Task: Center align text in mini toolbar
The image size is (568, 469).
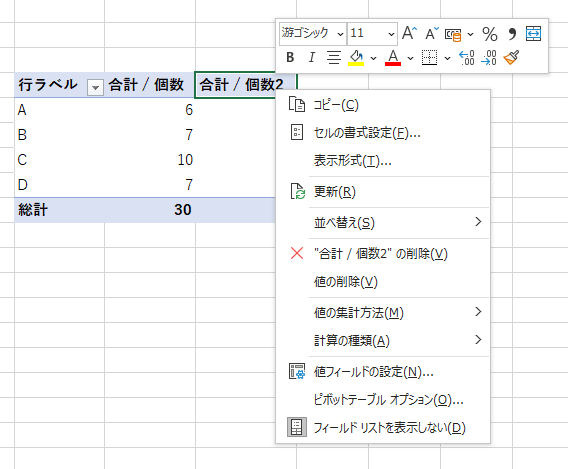Action: 334,57
